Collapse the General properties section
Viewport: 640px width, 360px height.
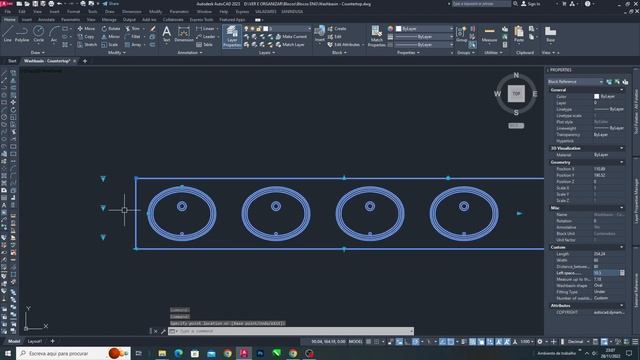click(622, 90)
